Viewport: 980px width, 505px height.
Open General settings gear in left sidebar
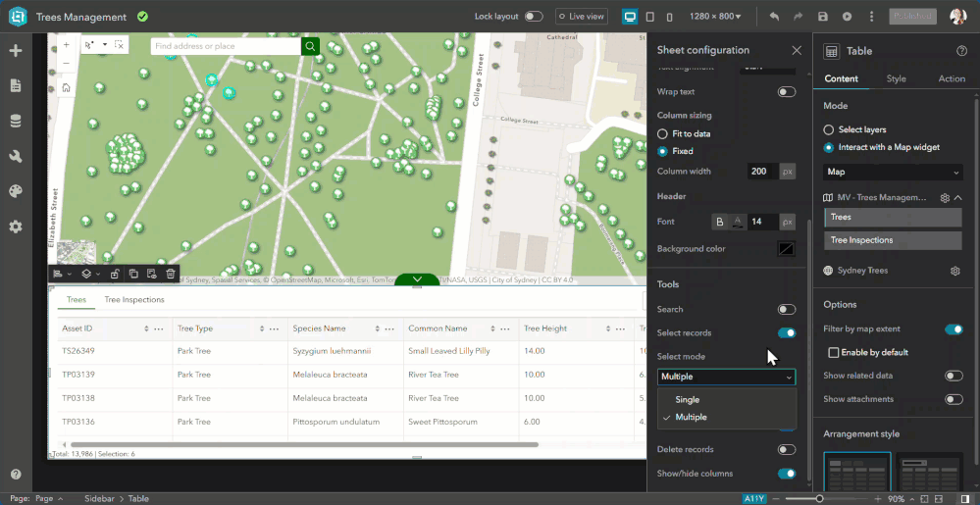pyautogui.click(x=16, y=227)
